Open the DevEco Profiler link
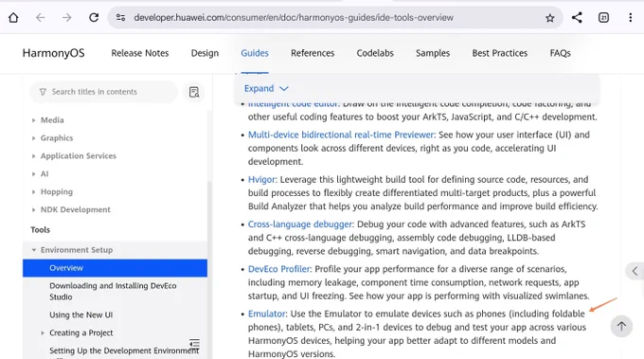This screenshot has height=359, width=644. click(x=278, y=269)
